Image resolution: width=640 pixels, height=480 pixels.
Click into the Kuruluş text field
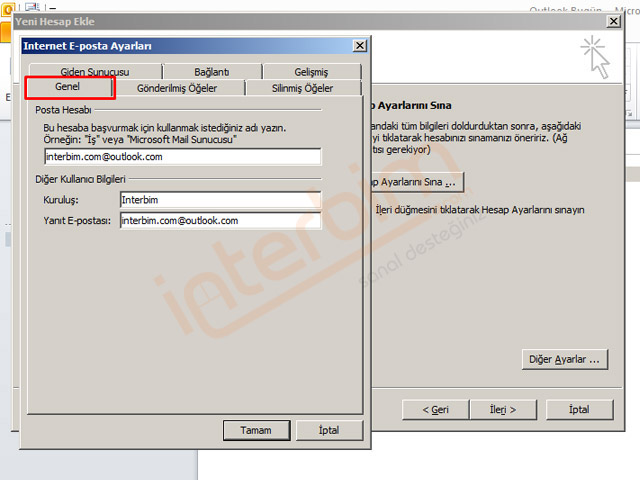point(219,200)
